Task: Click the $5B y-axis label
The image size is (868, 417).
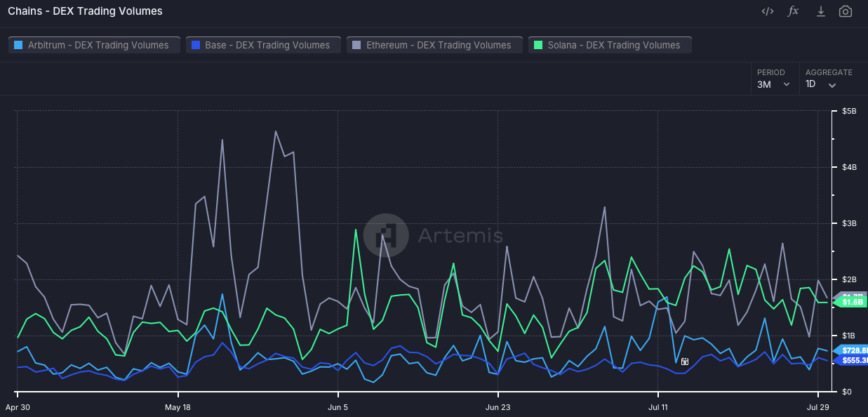Action: 849,112
